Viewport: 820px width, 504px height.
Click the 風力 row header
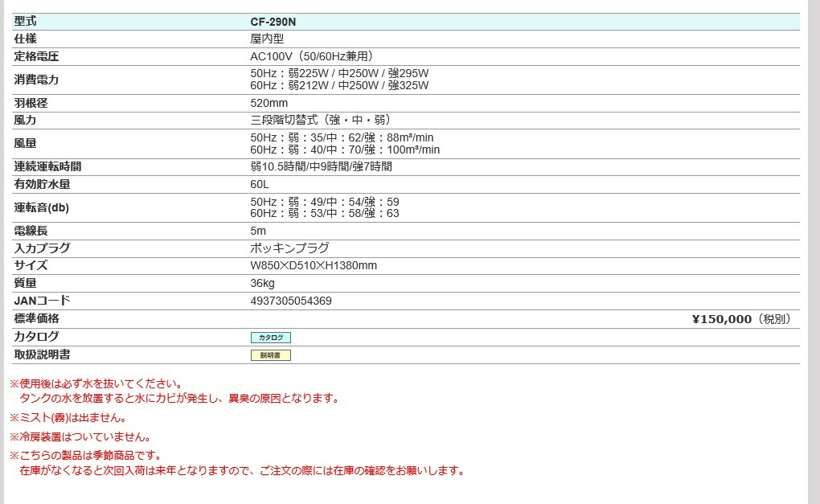pyautogui.click(x=24, y=120)
